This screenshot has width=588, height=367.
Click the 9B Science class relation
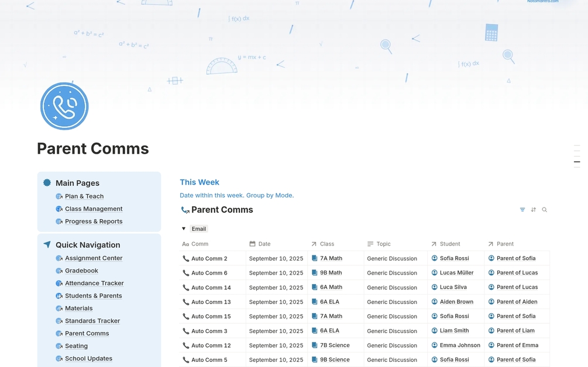(335, 359)
